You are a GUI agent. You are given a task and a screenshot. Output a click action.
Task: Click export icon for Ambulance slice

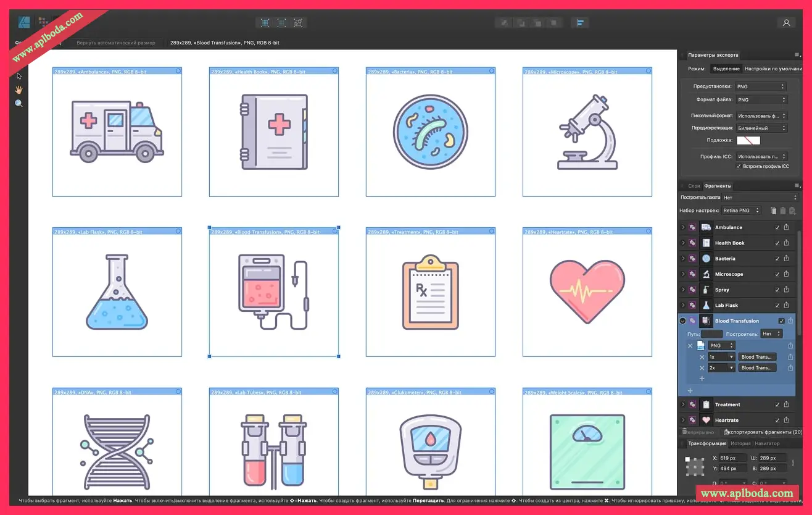click(x=787, y=227)
